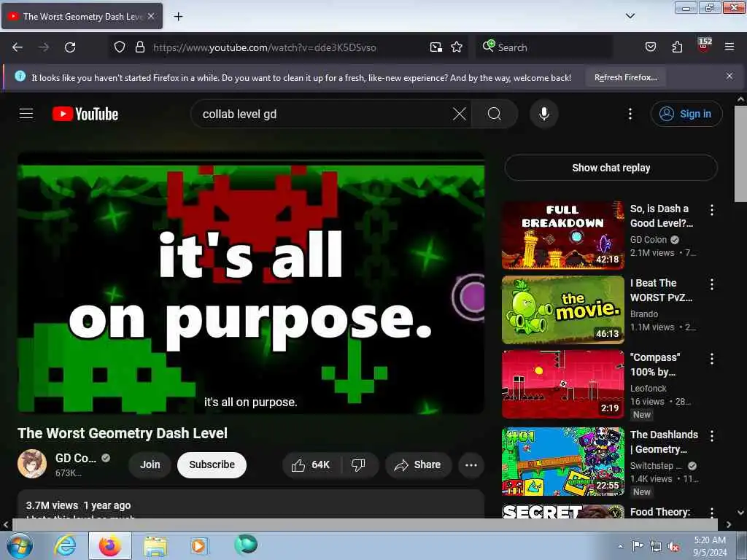Click the Food Theory video title
This screenshot has width=747, height=560.
point(660,512)
